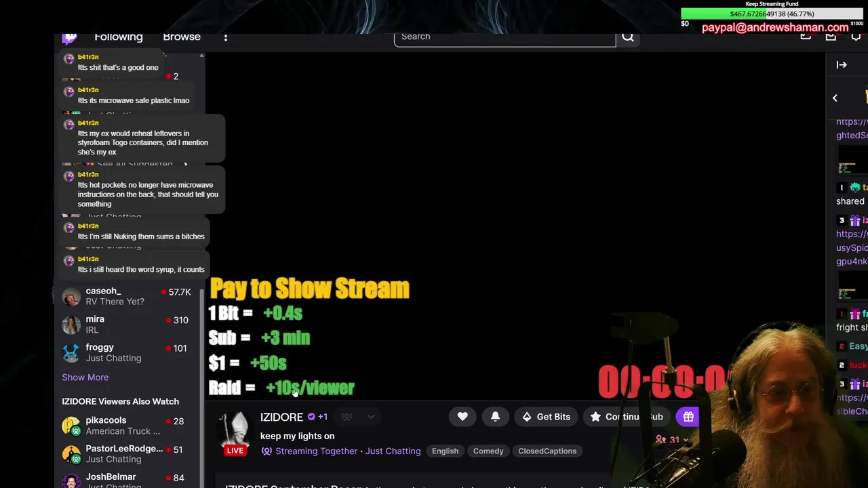
Task: Expand the list with Show More
Action: (x=85, y=378)
